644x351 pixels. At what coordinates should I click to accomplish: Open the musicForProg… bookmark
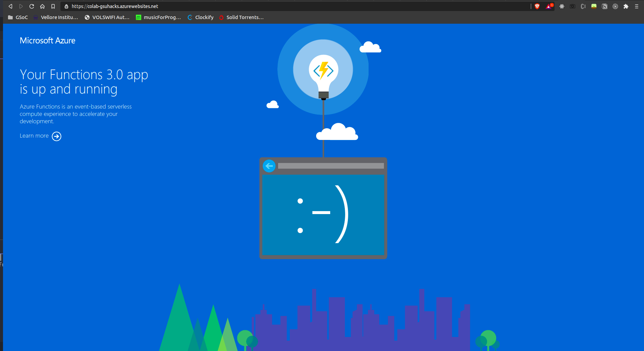(159, 17)
